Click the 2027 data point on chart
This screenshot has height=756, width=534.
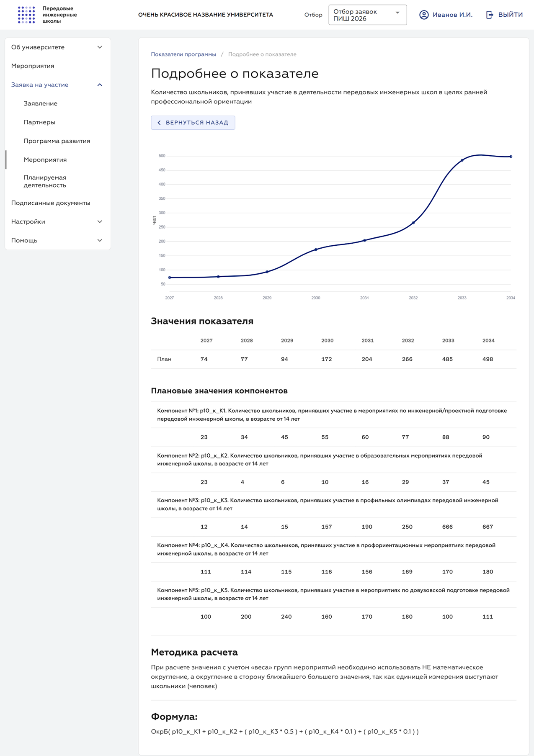(x=170, y=278)
